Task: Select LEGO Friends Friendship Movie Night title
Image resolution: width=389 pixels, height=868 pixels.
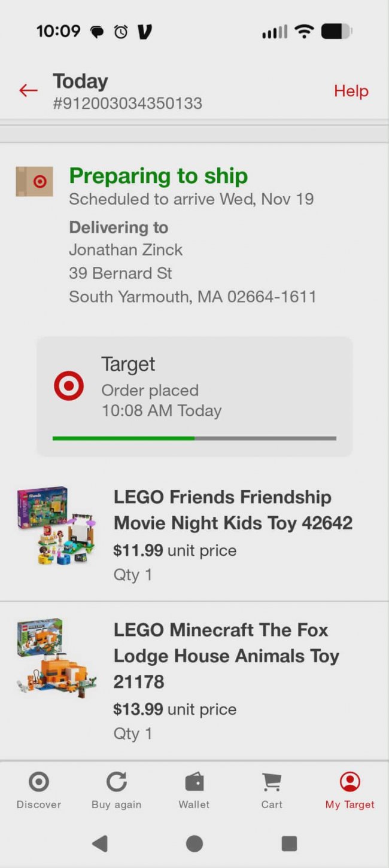Action: coord(233,510)
